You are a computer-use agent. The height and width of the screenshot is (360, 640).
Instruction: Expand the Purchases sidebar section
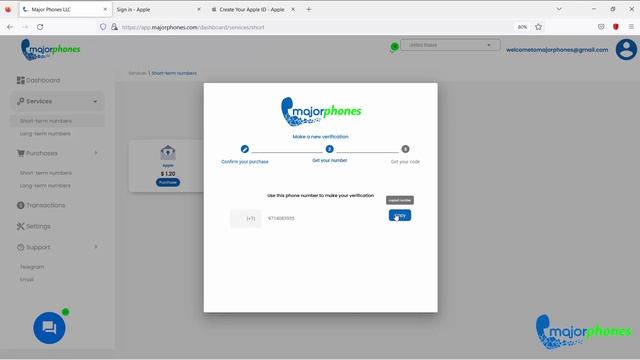click(57, 153)
